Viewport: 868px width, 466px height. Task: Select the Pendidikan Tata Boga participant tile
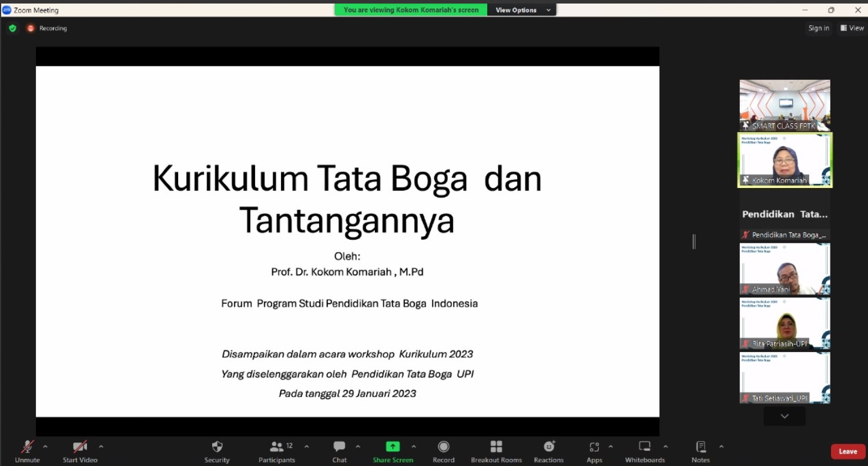click(785, 214)
